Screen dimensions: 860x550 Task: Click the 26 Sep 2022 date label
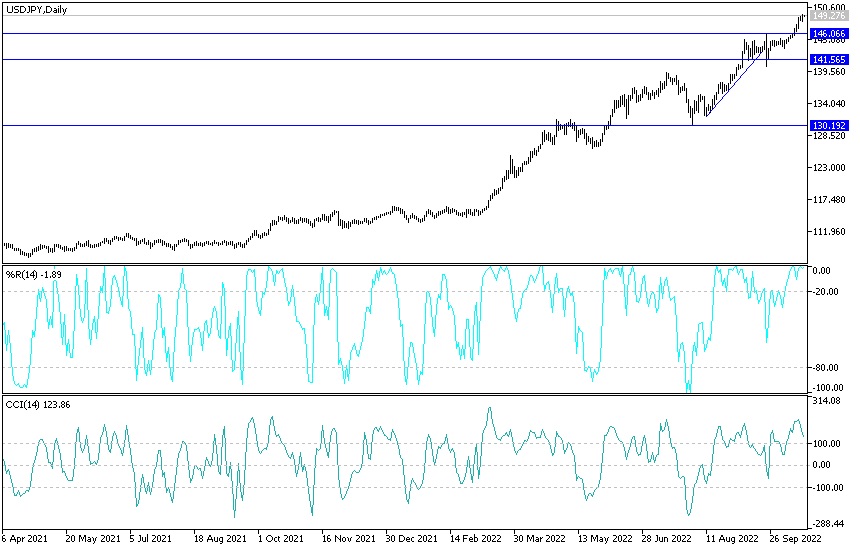(x=796, y=538)
